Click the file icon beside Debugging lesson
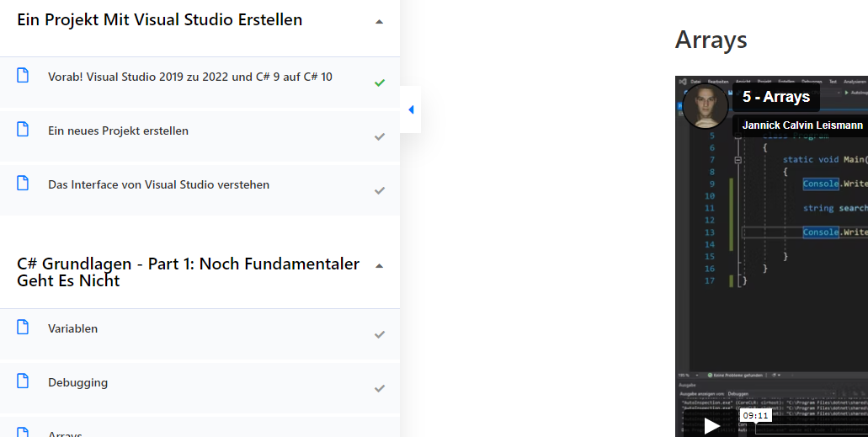Viewport: 868px width, 437px height. coord(23,381)
